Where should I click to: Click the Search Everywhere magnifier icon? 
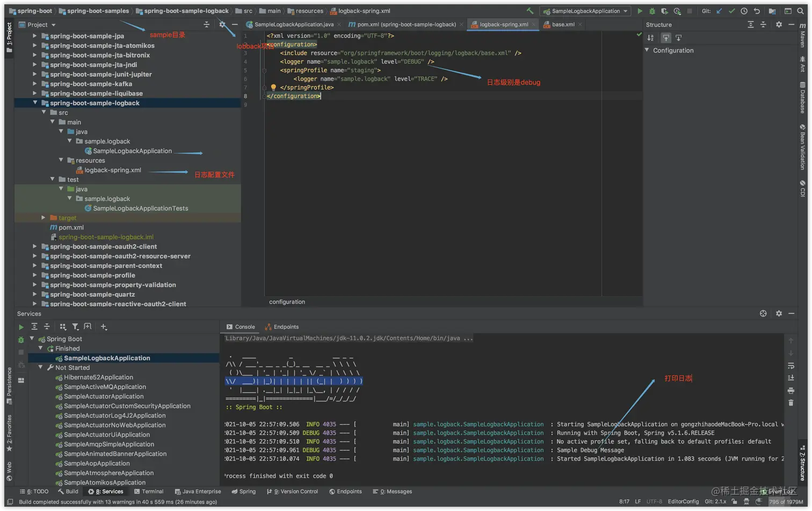point(800,11)
